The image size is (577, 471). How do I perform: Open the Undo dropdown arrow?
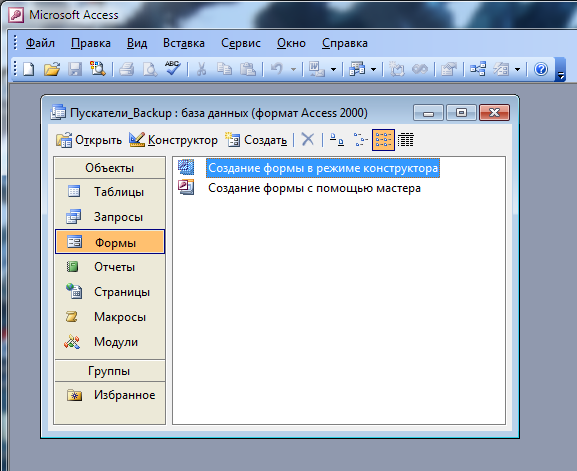pyautogui.click(x=293, y=69)
